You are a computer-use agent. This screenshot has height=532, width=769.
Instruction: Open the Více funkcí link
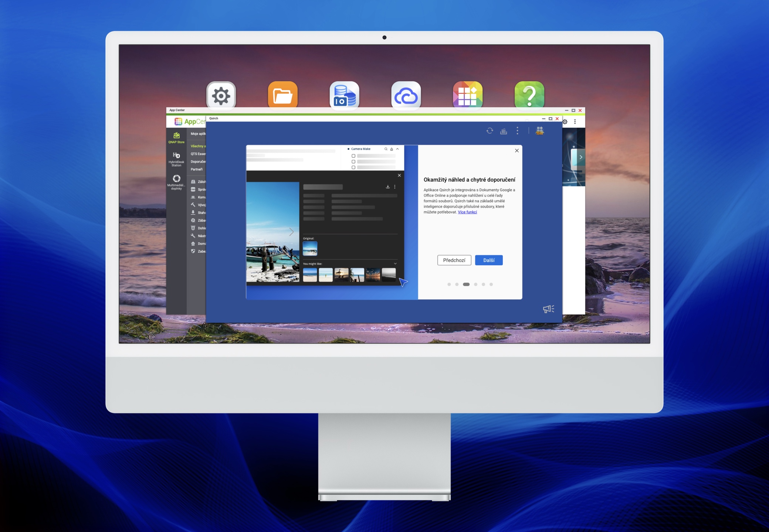[x=467, y=212]
